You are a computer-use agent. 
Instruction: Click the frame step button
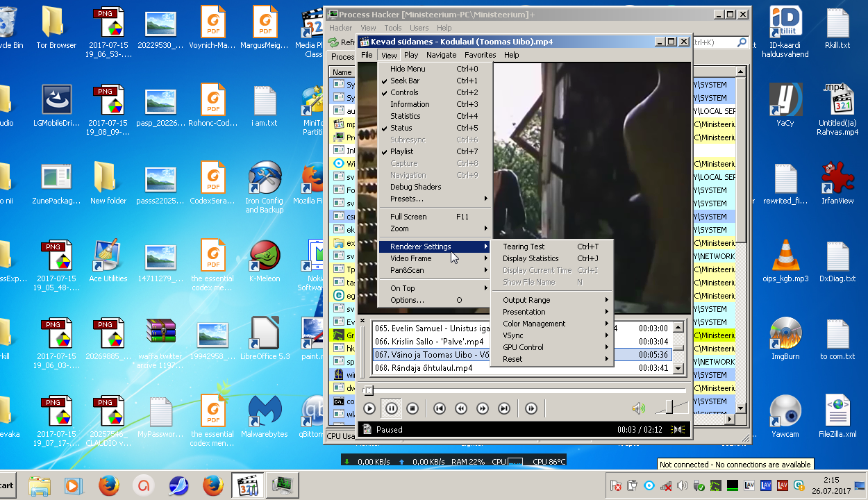531,409
